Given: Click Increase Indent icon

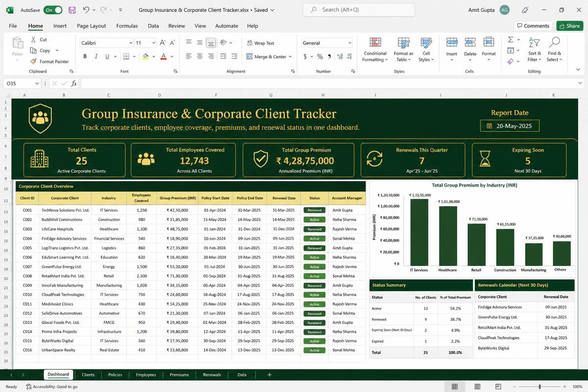Looking at the screenshot, I should point(235,56).
